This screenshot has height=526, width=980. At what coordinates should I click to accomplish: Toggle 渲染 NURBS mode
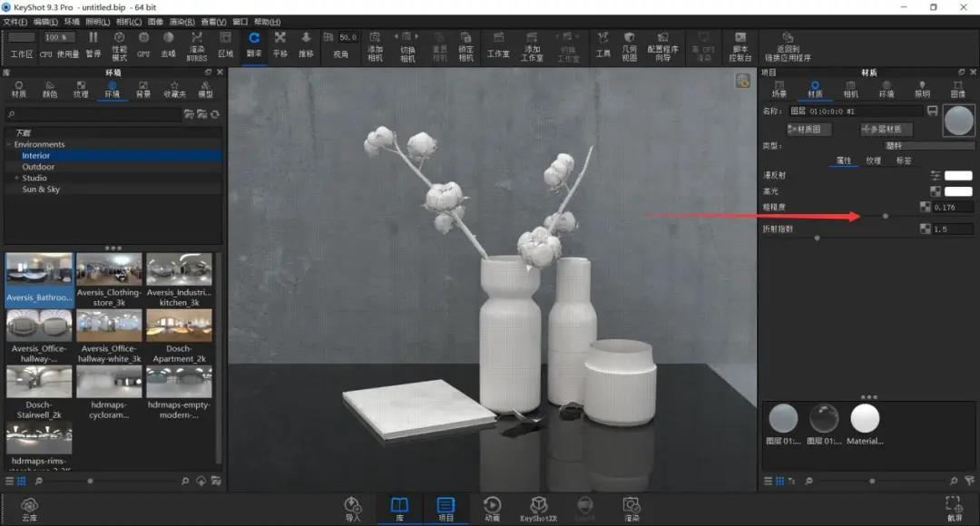[196, 46]
